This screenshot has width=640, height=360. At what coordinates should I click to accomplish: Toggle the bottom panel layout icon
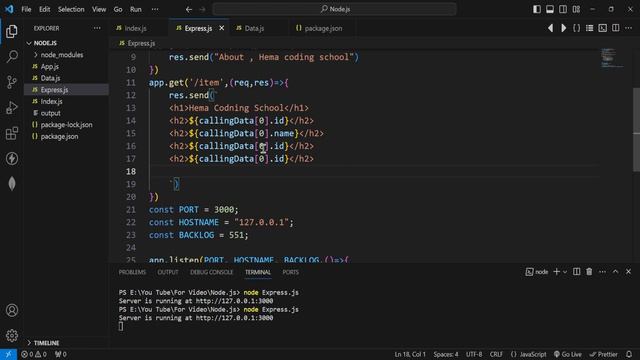(x=550, y=9)
